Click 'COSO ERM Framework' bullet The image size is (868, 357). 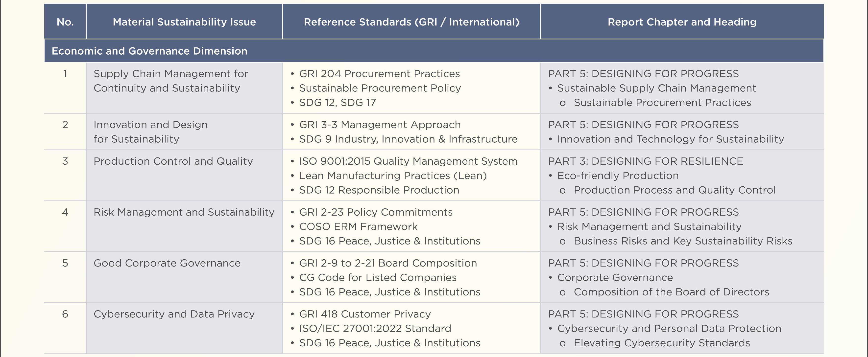358,227
